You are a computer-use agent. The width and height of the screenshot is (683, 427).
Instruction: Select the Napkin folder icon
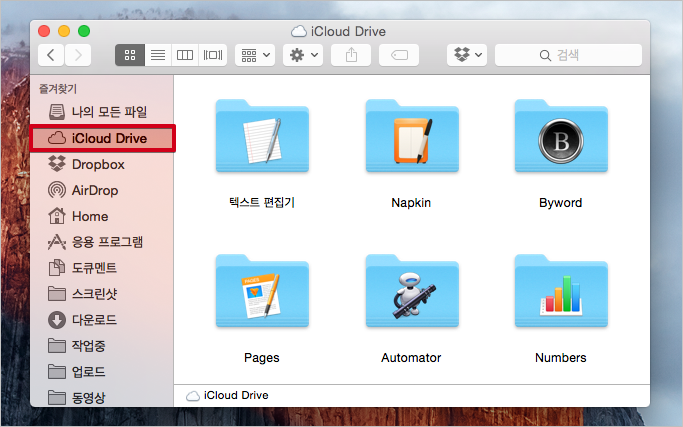pos(412,136)
